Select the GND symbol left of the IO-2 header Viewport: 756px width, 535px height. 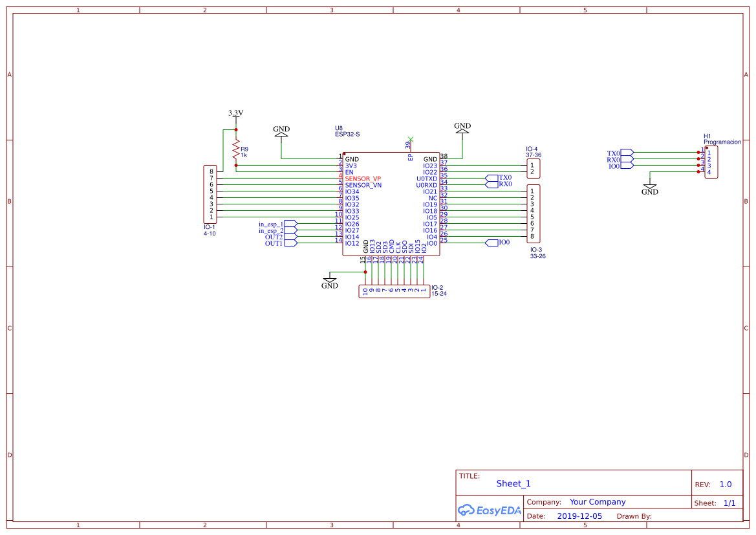(330, 281)
